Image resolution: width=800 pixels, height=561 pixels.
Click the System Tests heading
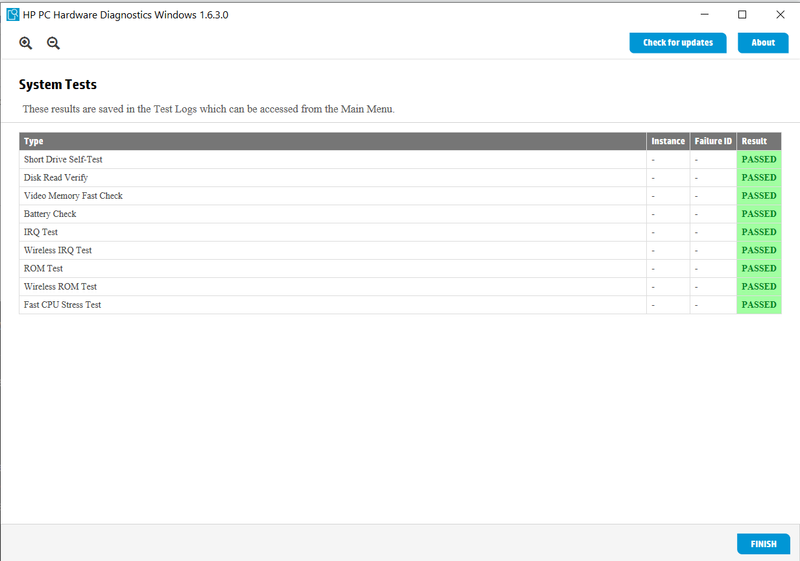[x=58, y=85]
